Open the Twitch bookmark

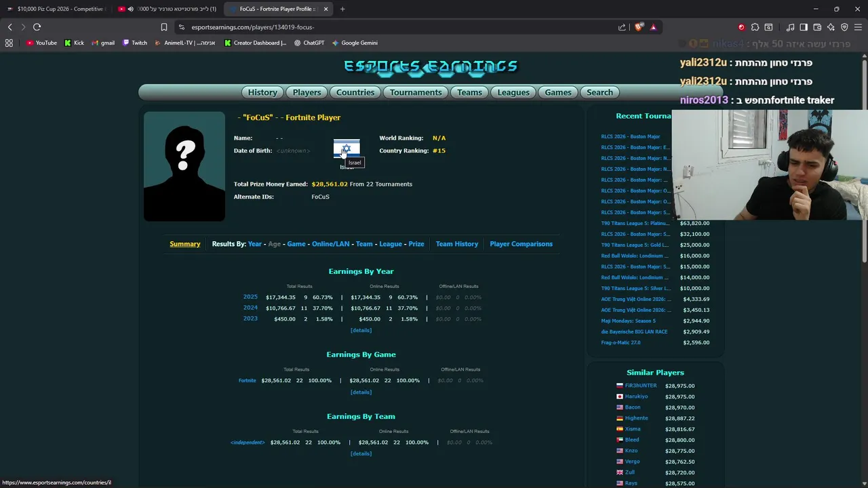135,43
